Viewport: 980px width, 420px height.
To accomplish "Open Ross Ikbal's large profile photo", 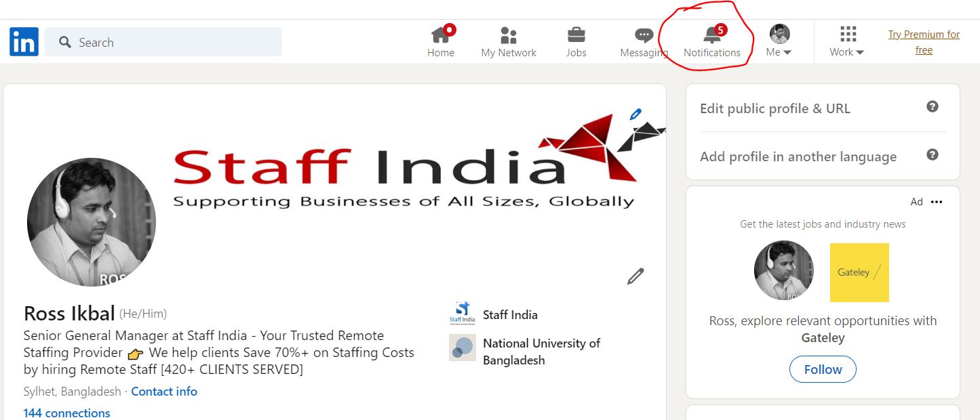I will tap(92, 222).
